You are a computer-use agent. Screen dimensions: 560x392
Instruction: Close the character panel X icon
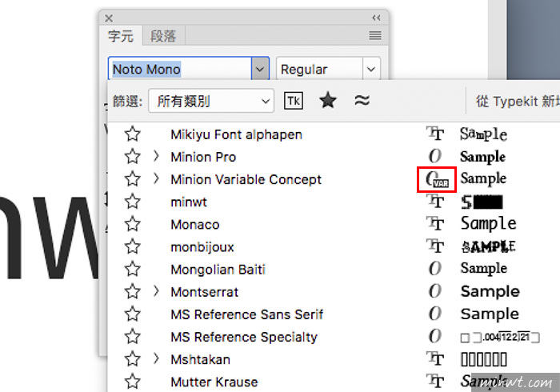click(x=109, y=18)
